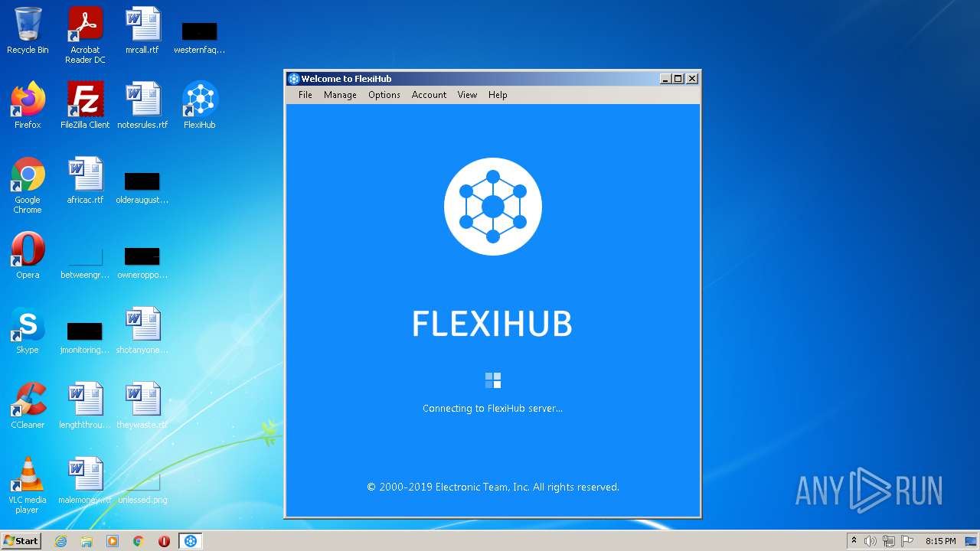Open the Account menu
The width and height of the screenshot is (980, 551).
[x=429, y=95]
